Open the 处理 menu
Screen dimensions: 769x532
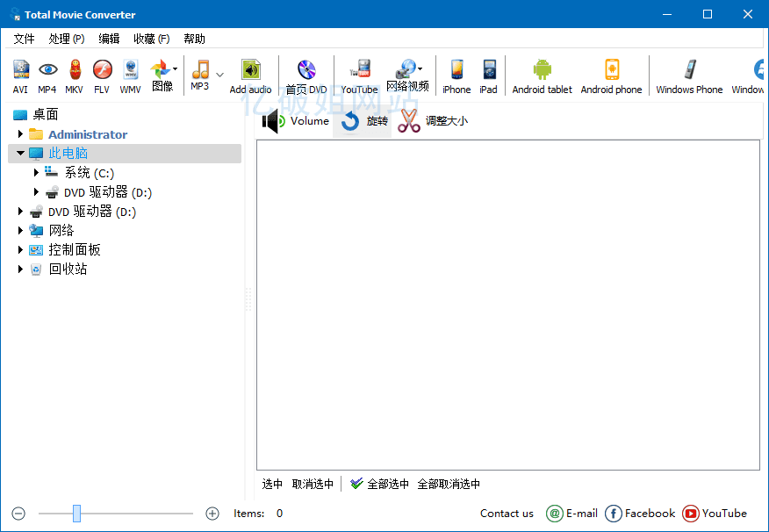(65, 38)
